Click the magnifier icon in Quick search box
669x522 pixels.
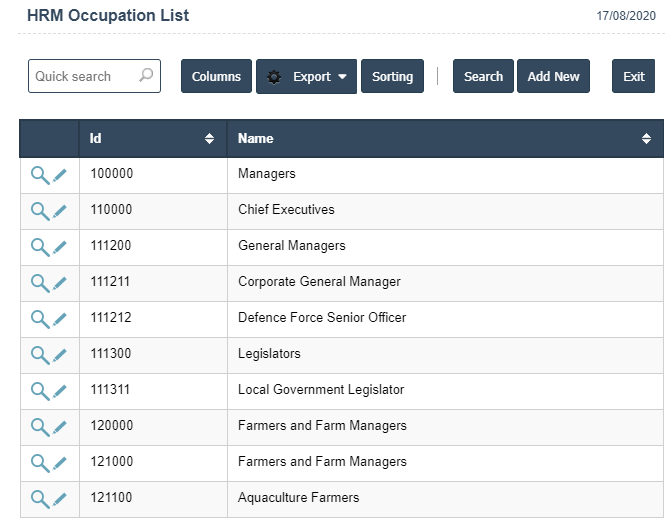(146, 76)
